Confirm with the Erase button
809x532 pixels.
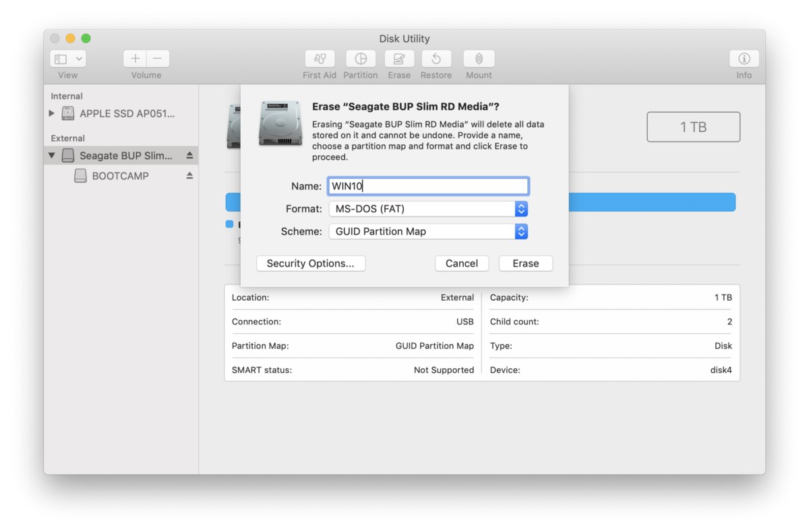526,264
